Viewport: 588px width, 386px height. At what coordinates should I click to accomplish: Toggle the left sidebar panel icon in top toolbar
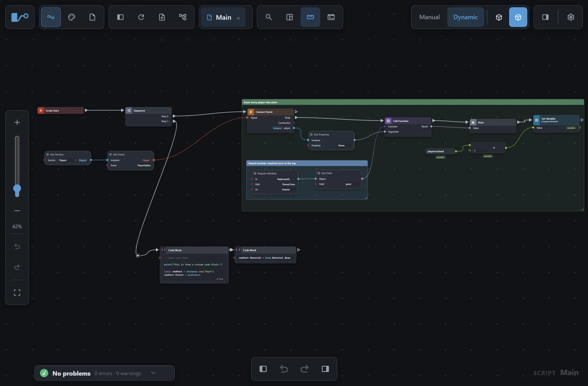click(120, 17)
